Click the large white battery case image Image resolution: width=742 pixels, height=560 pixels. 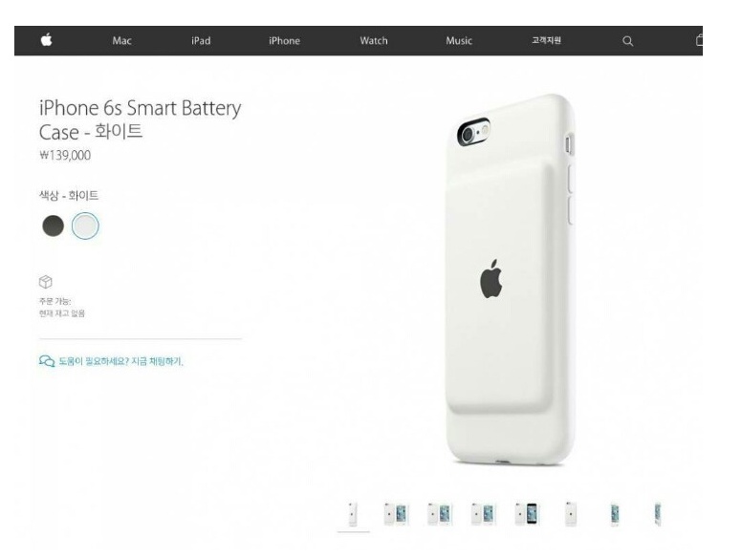pyautogui.click(x=511, y=279)
